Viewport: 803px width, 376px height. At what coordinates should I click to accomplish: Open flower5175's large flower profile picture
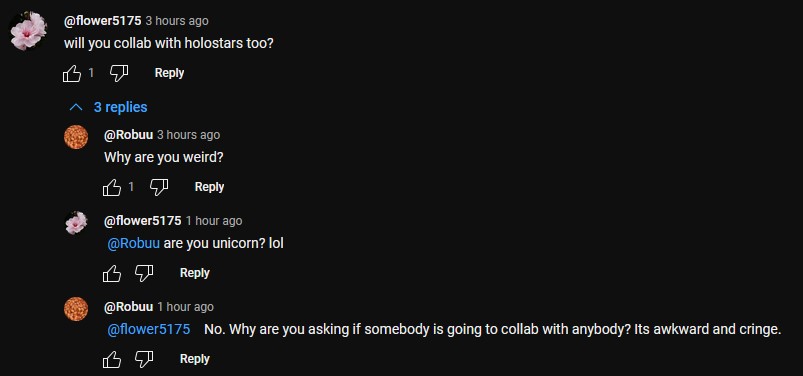[x=28, y=31]
